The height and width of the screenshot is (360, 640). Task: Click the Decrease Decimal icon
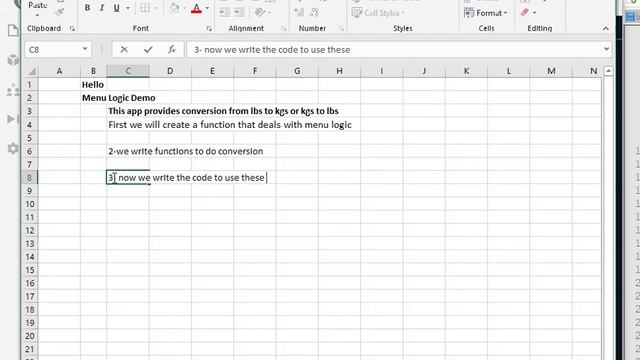pyautogui.click(x=314, y=13)
